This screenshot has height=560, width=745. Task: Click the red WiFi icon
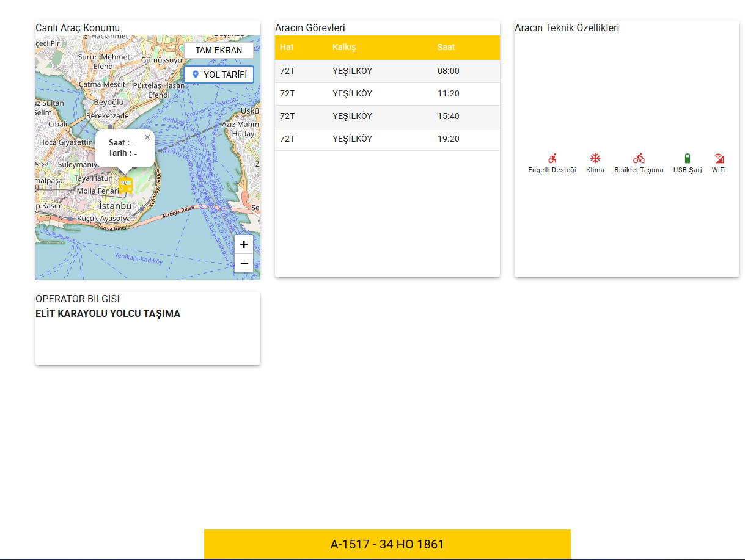719,158
